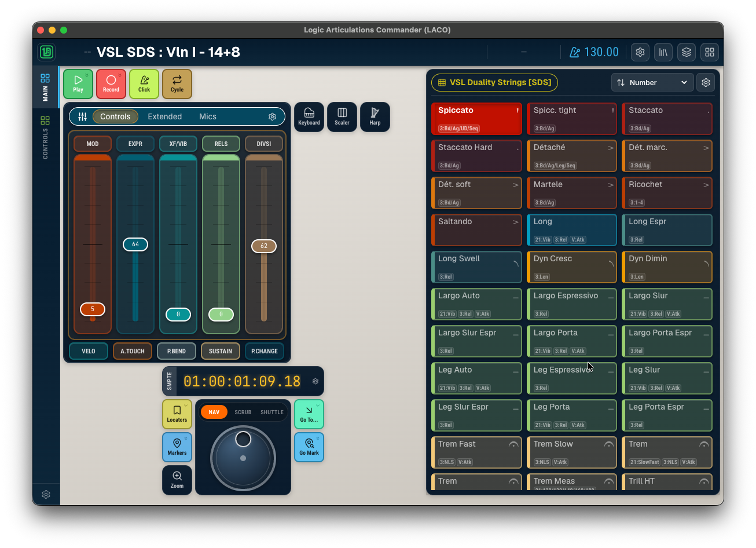Open the Keyboard panel
The image size is (756, 548).
click(309, 117)
